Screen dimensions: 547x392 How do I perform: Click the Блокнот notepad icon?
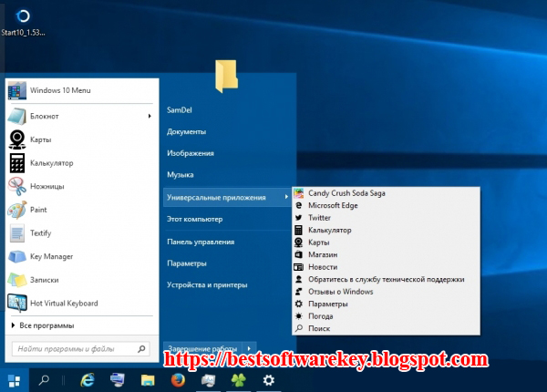pyautogui.click(x=17, y=116)
